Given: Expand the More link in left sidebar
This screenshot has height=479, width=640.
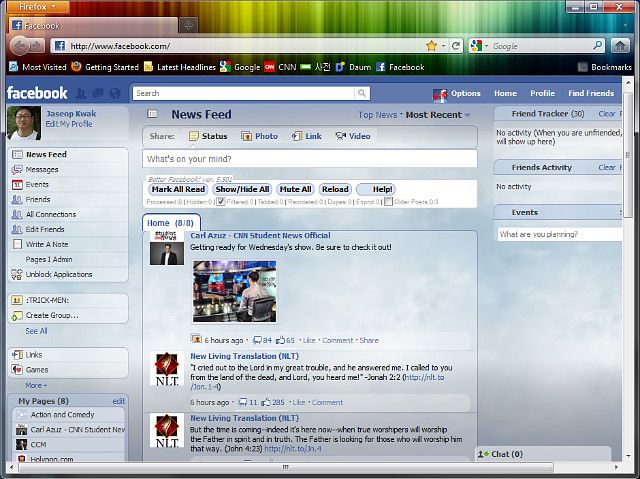Looking at the screenshot, I should (x=36, y=385).
